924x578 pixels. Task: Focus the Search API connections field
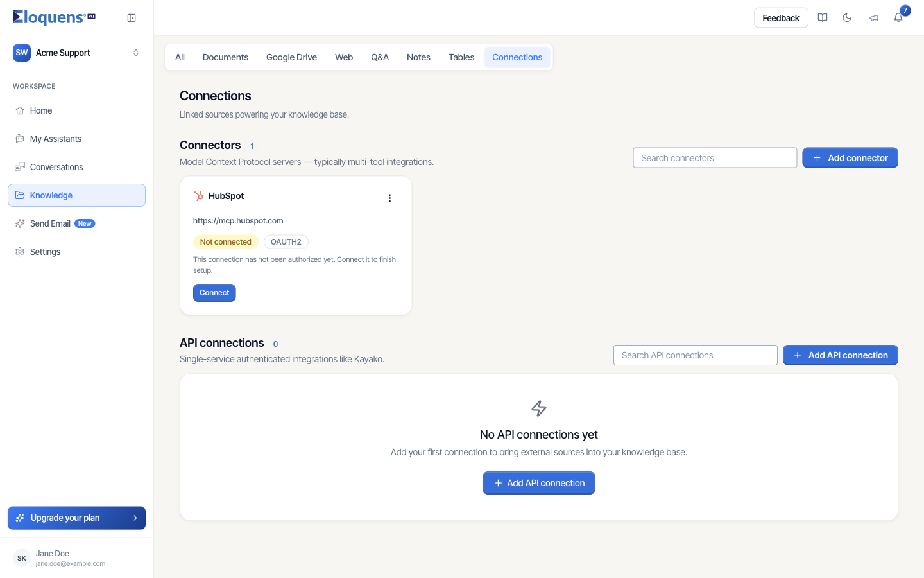(x=696, y=355)
